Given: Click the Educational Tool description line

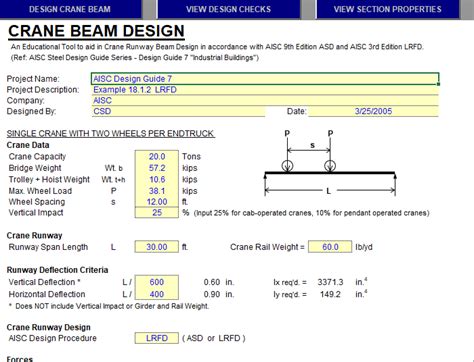Looking at the screenshot, I should [x=217, y=47].
